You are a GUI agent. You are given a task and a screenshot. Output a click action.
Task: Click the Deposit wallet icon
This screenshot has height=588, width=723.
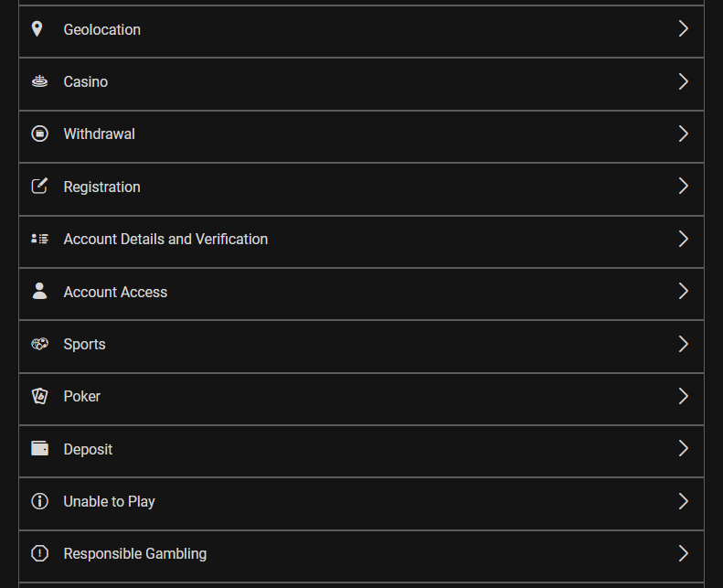pyautogui.click(x=39, y=448)
